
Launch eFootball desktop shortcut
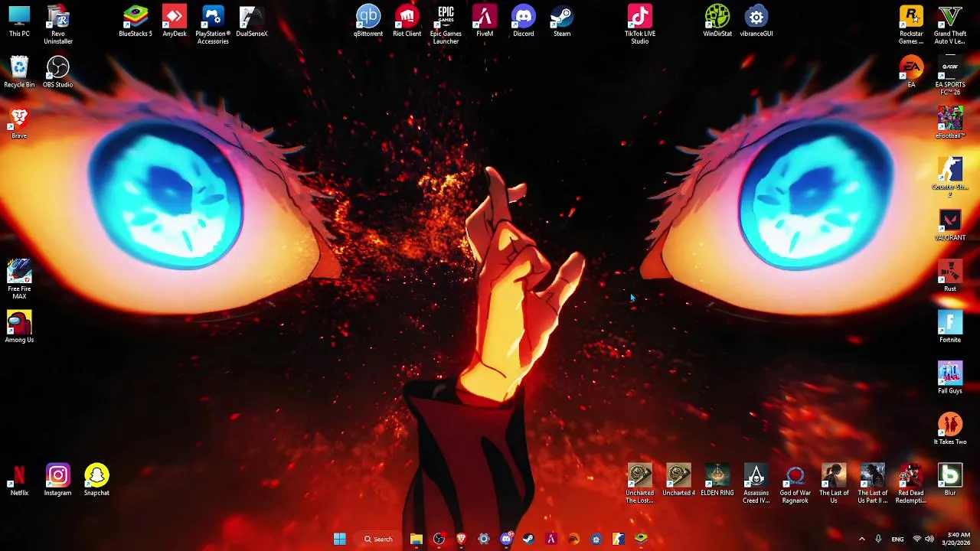950,123
